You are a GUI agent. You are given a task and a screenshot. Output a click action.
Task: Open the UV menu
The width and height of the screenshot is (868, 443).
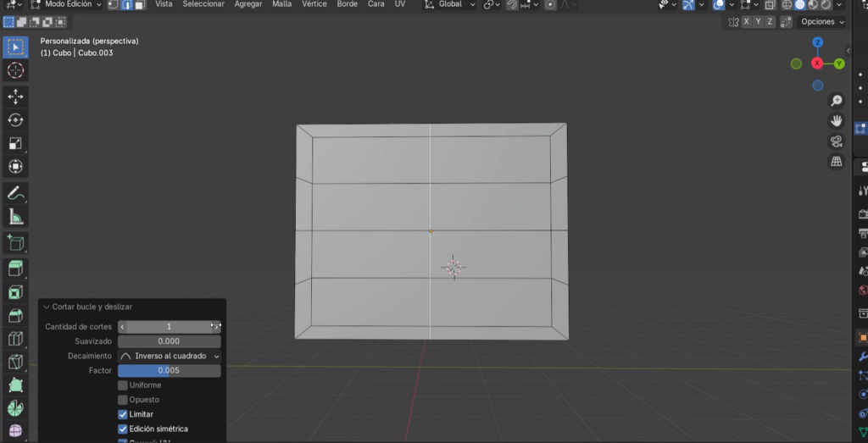tap(400, 4)
